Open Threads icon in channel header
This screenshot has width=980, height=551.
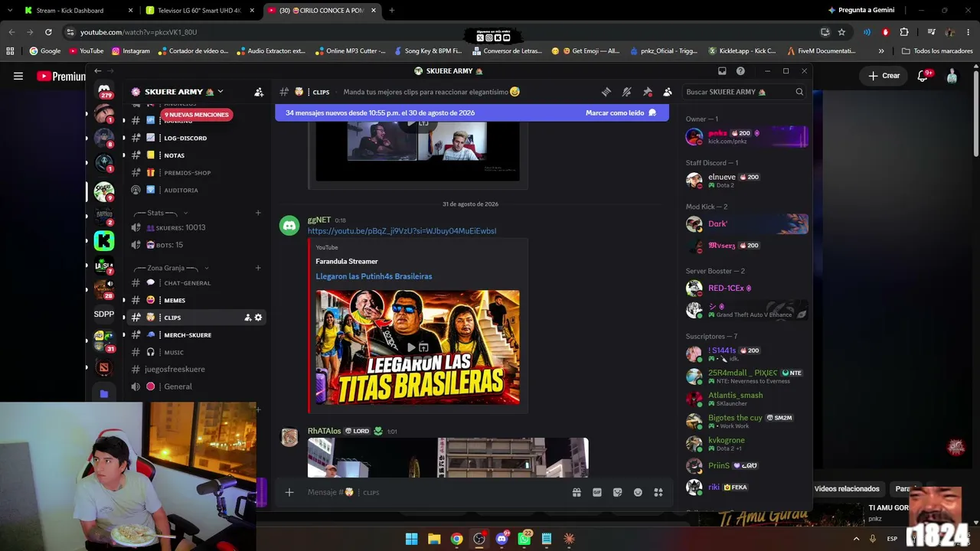(606, 92)
